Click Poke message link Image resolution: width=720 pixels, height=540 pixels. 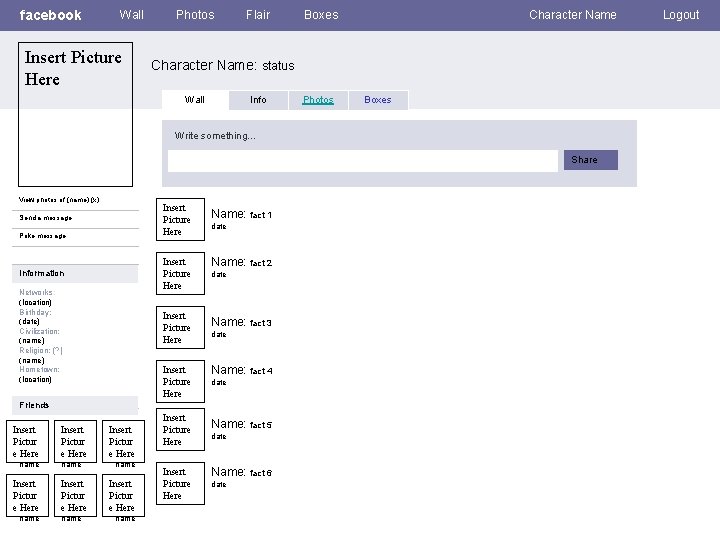tap(43, 236)
